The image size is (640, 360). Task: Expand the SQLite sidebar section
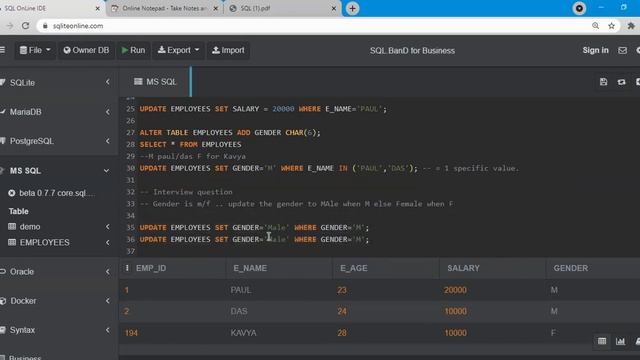pos(107,82)
